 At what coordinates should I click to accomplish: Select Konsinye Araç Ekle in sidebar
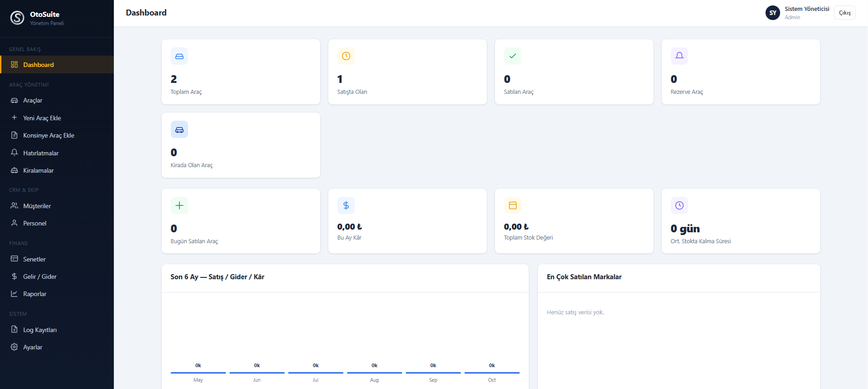point(57,135)
